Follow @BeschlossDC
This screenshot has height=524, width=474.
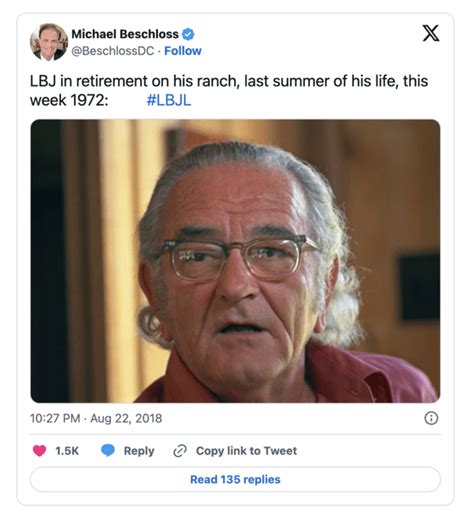tap(183, 51)
